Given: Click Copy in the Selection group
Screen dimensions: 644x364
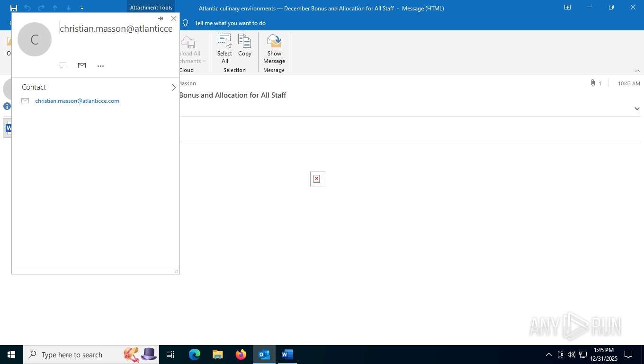Looking at the screenshot, I should coord(245,45).
